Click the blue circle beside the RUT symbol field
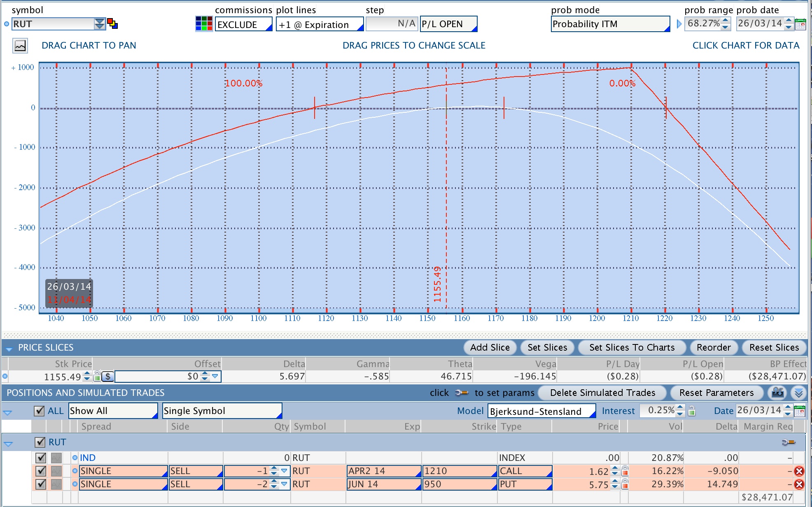Viewport: 812px width, 507px height. (6, 24)
